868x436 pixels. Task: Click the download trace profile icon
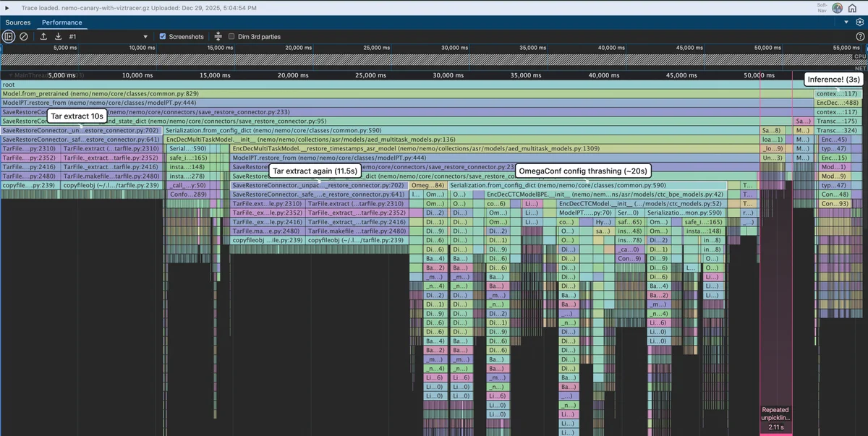click(x=58, y=36)
